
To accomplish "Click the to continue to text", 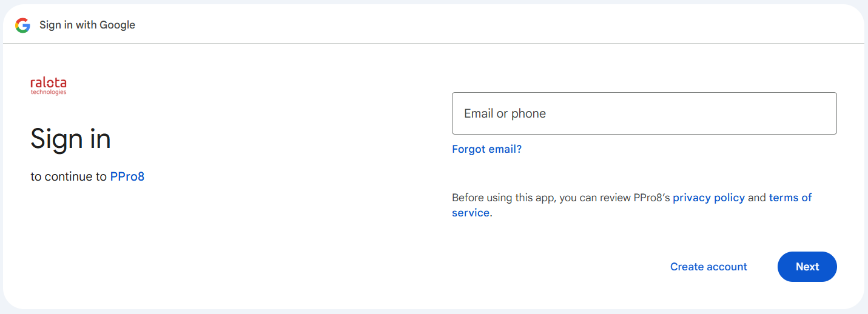I will pyautogui.click(x=69, y=177).
